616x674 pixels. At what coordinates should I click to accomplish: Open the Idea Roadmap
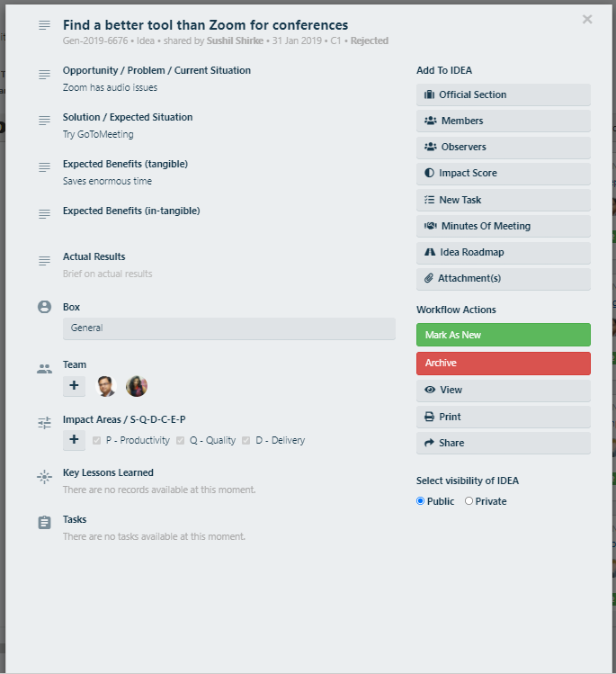click(x=503, y=252)
